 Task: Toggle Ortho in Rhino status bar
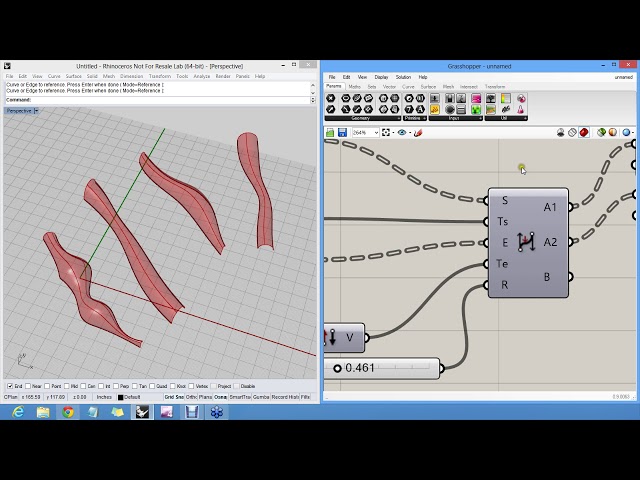click(191, 397)
